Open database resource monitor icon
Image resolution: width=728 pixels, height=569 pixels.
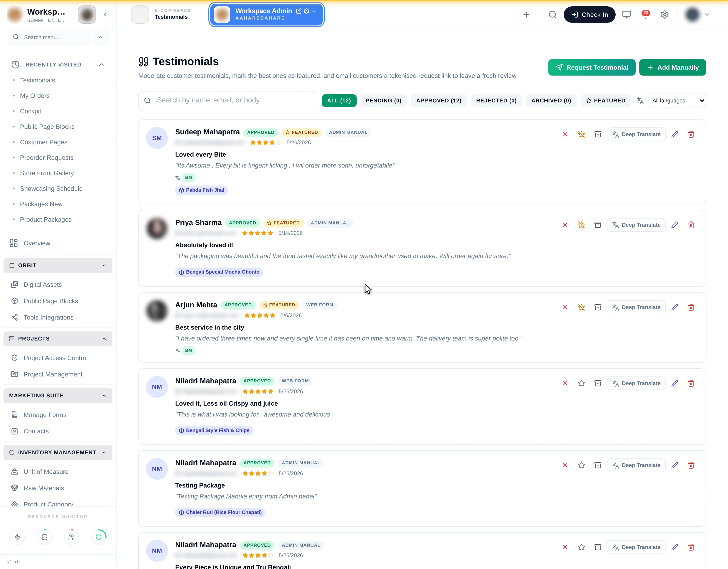(x=44, y=537)
